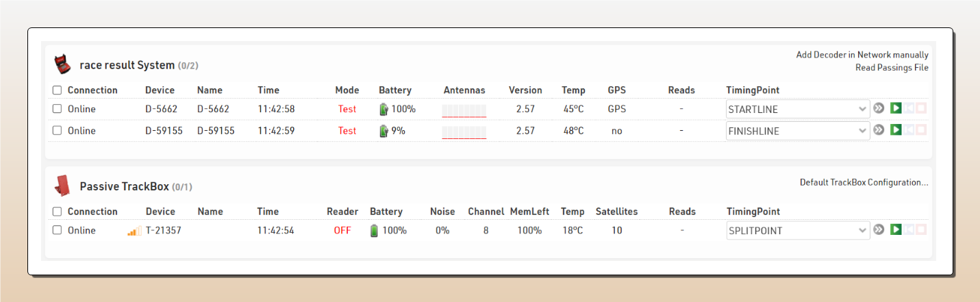Open Default TrackBox Configuration...
This screenshot has width=980, height=302.
point(864,182)
